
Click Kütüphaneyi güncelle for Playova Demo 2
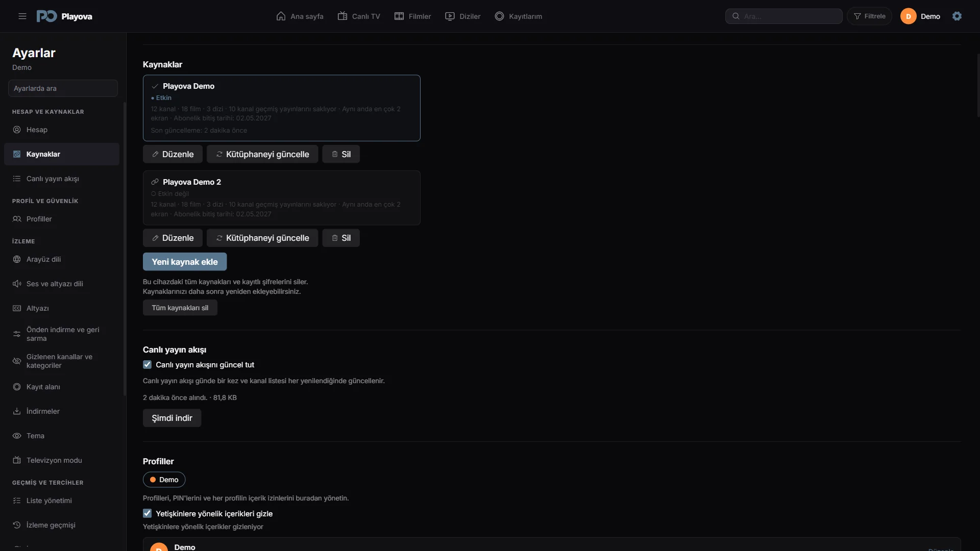(262, 238)
